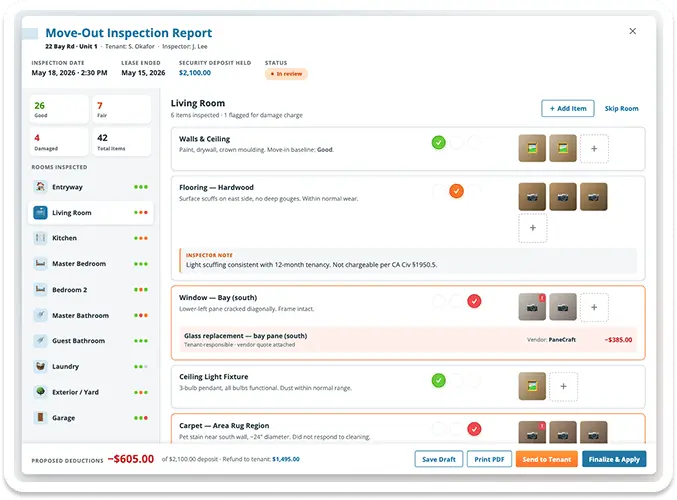Add a photo to Window — Bay
The width and height of the screenshot is (677, 500).
point(594,307)
